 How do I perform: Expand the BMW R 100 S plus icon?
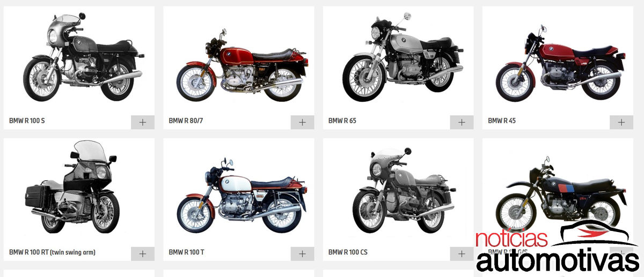(143, 122)
